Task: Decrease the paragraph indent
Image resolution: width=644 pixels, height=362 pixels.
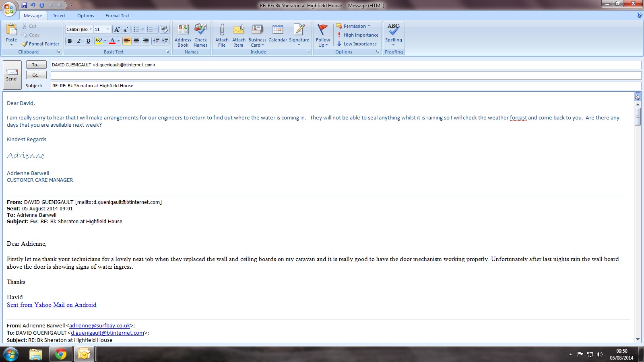Action: point(156,41)
